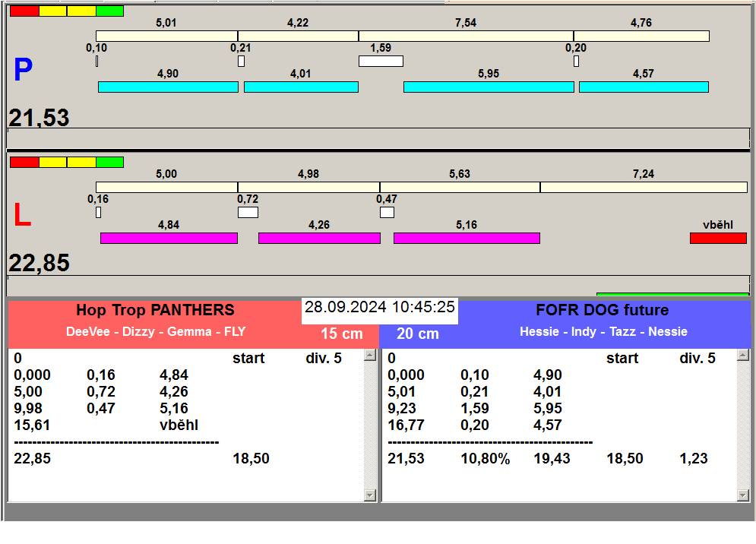Click 19,43 in the FOFR DOG list
Image resolution: width=756 pixels, height=544 pixels.
552,459
